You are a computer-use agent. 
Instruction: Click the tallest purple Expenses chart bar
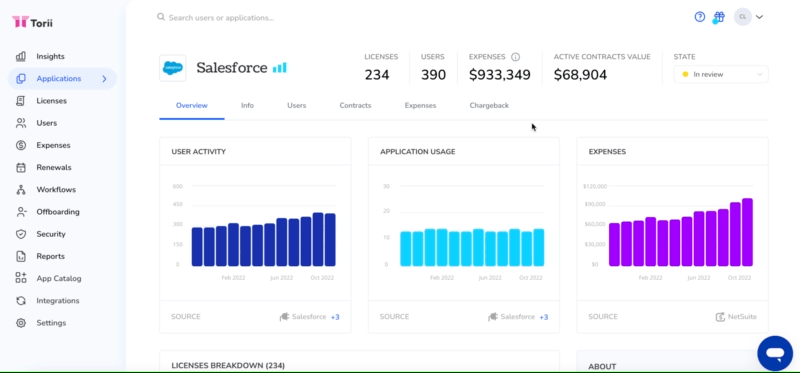(x=747, y=232)
